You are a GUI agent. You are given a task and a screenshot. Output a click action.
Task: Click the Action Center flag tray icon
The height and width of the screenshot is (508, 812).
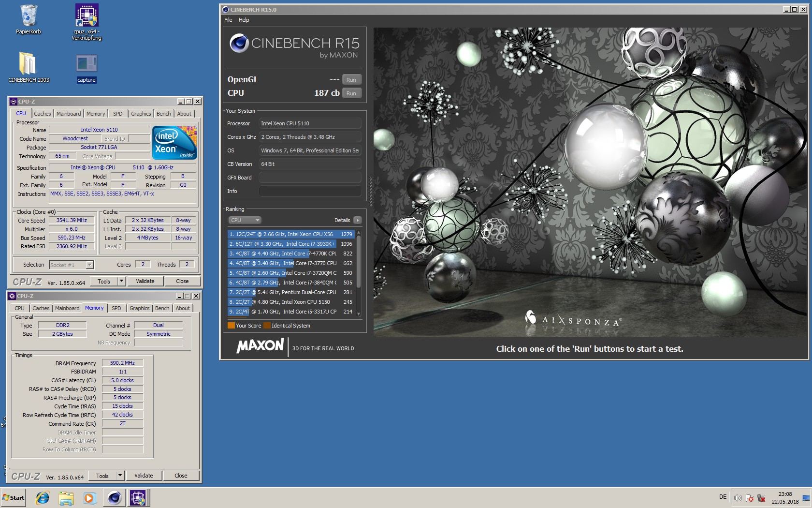pos(750,498)
